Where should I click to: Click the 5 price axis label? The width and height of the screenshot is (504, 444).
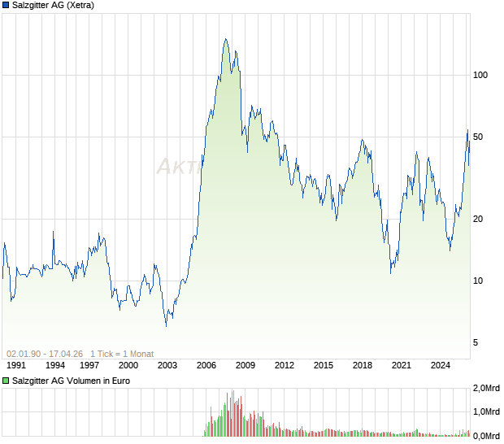(476, 342)
